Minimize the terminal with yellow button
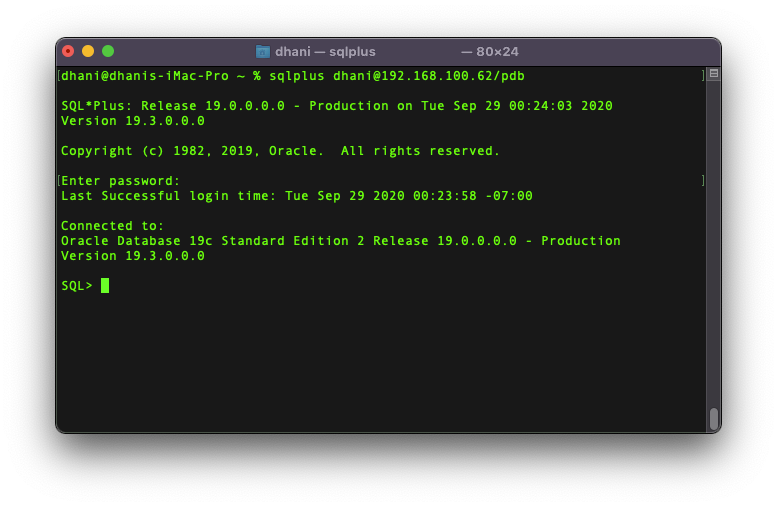This screenshot has height=507, width=777. click(88, 52)
